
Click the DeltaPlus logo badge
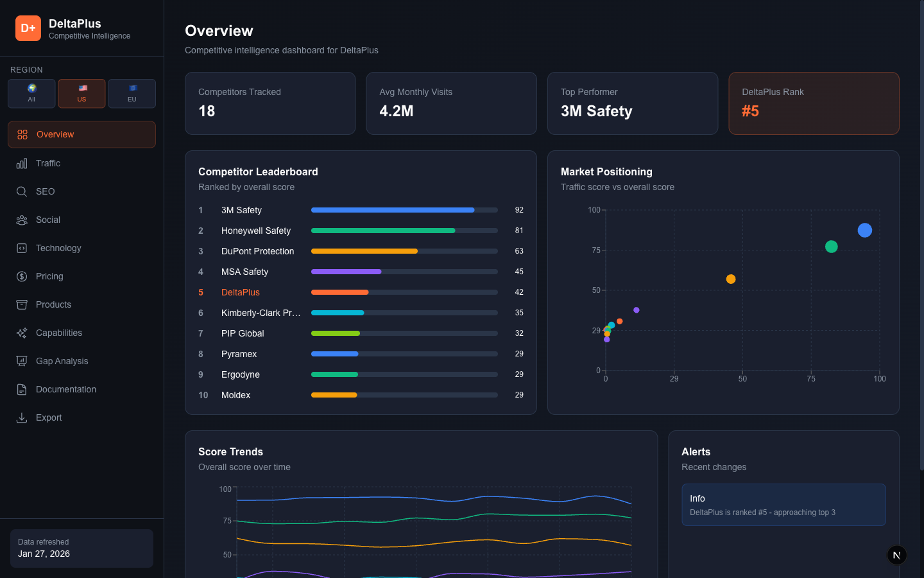[28, 28]
